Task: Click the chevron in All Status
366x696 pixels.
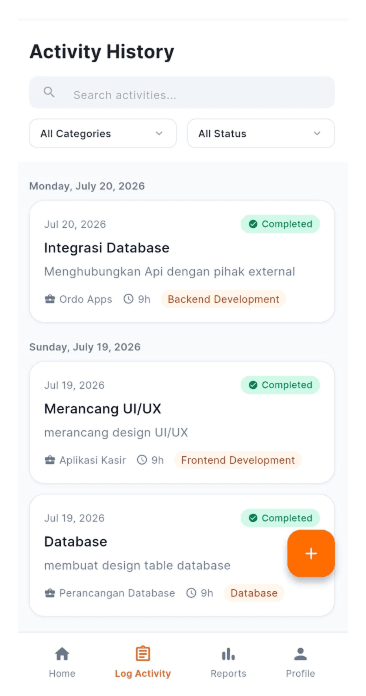Action: click(x=317, y=134)
